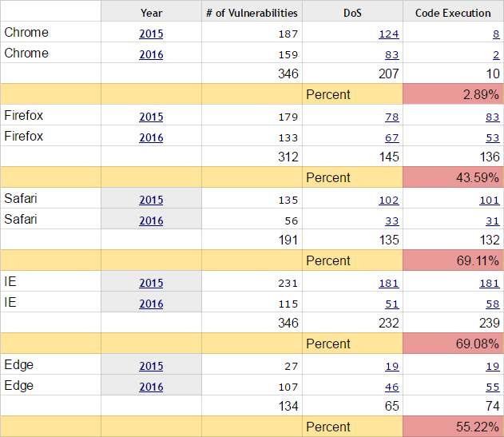Image resolution: width=504 pixels, height=437 pixels.
Task: Select the red 69.11% Safari percent cell
Action: click(454, 260)
